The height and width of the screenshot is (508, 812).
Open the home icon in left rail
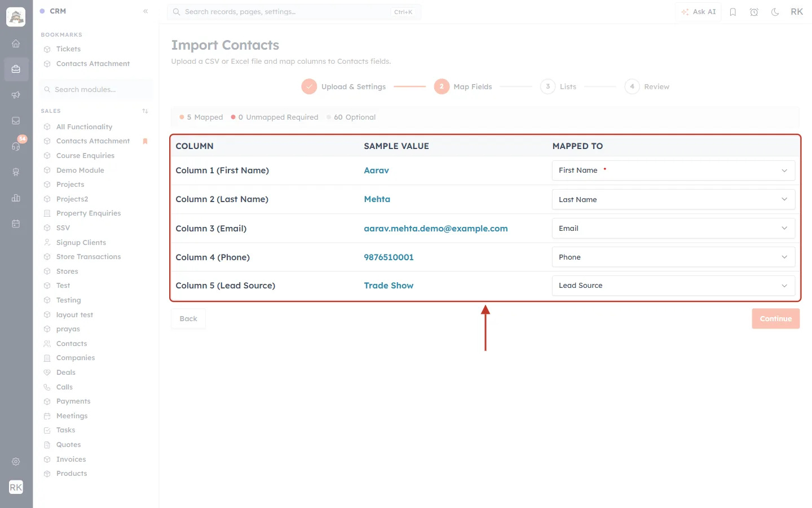16,43
